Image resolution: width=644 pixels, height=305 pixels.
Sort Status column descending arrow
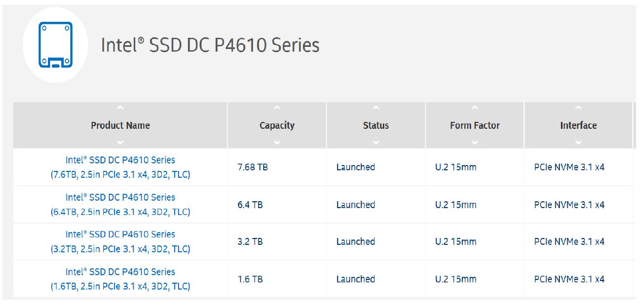376,142
